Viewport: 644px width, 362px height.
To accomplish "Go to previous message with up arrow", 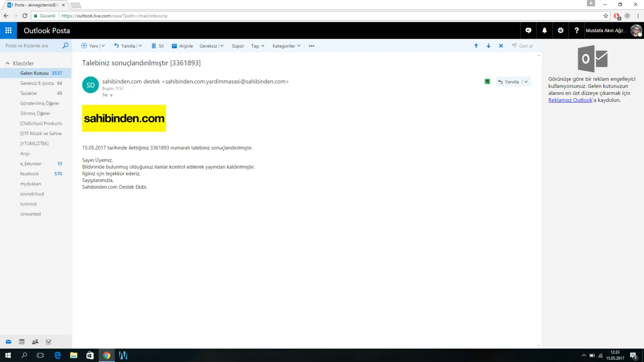I will click(x=476, y=46).
